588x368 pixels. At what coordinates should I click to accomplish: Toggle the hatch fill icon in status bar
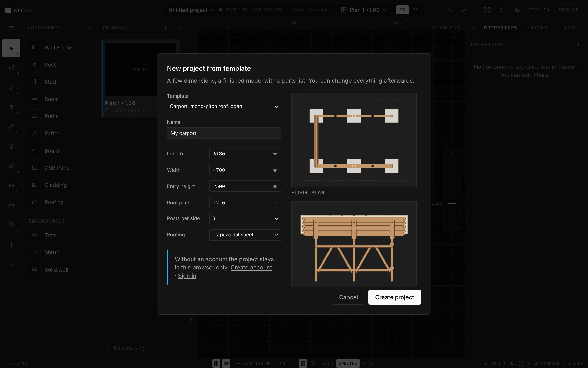[x=303, y=363]
